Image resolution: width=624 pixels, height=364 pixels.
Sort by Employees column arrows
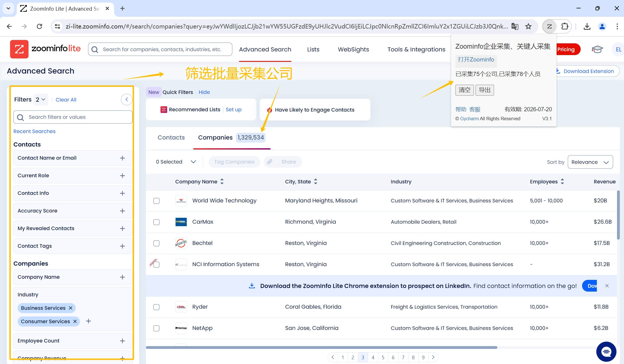point(562,181)
